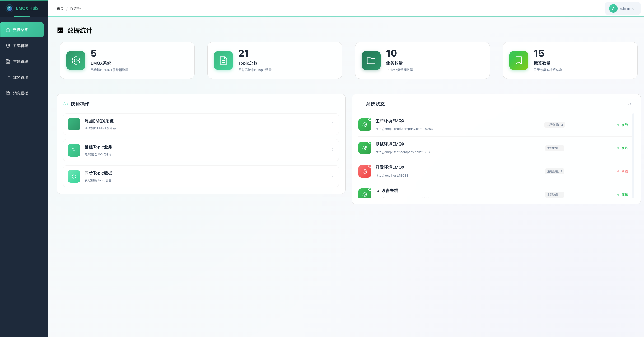This screenshot has width=644, height=337.
Task: Expand the 添加EMQX系统 row chevron
Action: (x=332, y=123)
